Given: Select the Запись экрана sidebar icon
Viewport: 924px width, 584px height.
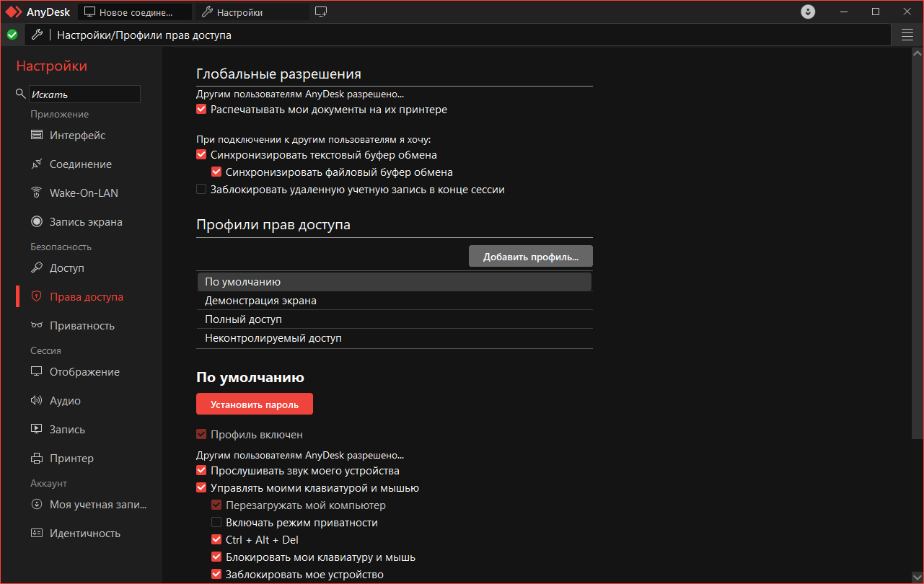Looking at the screenshot, I should click(x=37, y=222).
